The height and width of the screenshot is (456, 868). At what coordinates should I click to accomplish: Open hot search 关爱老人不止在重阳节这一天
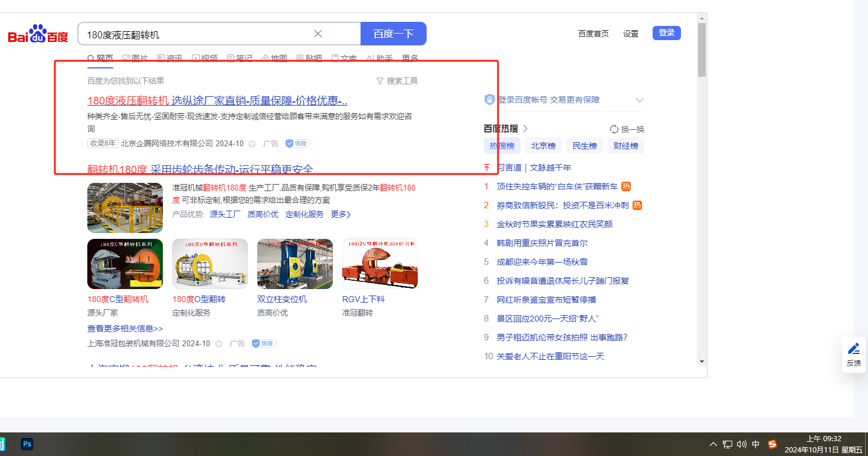pos(551,356)
